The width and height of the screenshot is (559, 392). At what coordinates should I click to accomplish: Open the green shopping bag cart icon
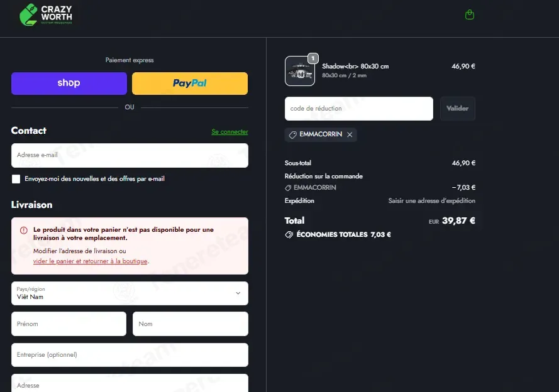click(x=470, y=14)
